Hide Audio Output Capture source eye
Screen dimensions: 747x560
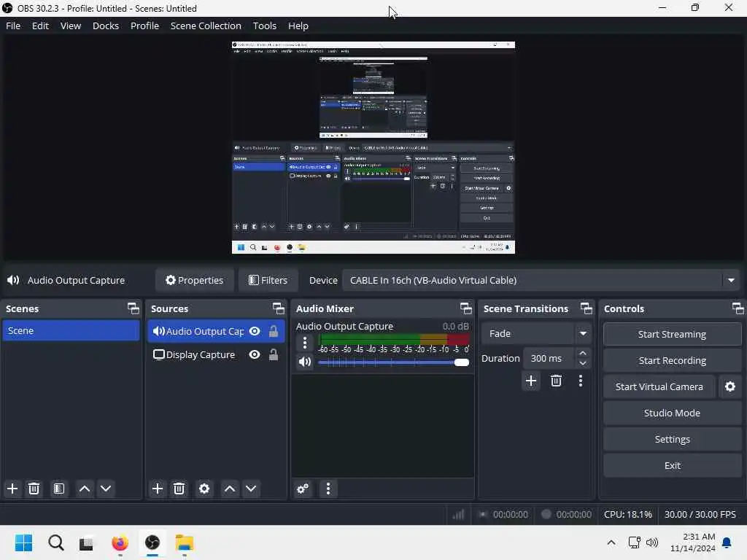coord(255,331)
